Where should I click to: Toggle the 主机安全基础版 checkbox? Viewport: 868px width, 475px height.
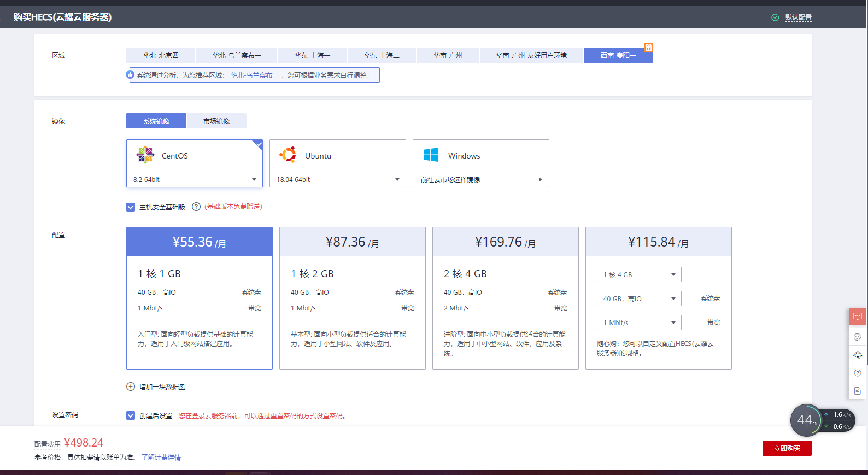click(x=131, y=207)
